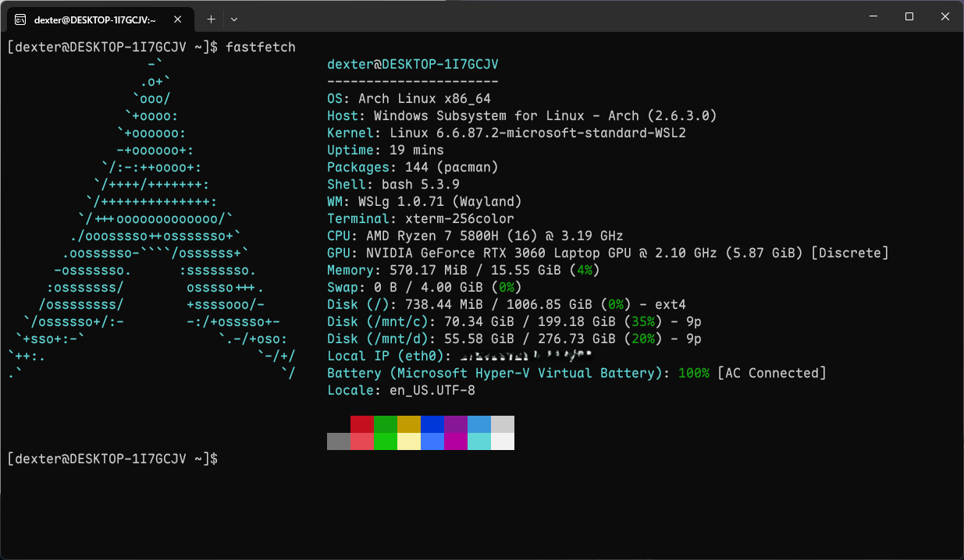The width and height of the screenshot is (964, 560).
Task: Click the 'OS: Arch Linux x86_64' line
Action: tap(409, 99)
